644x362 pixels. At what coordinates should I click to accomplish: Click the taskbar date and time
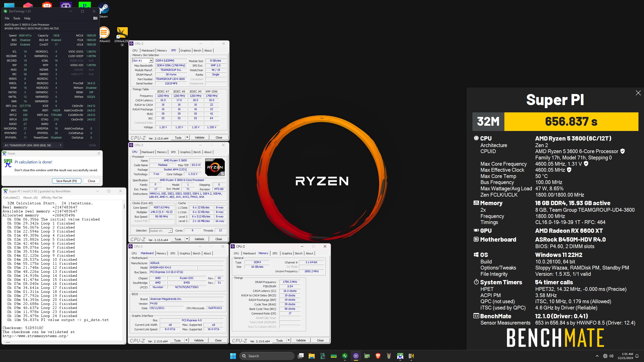pos(625,356)
